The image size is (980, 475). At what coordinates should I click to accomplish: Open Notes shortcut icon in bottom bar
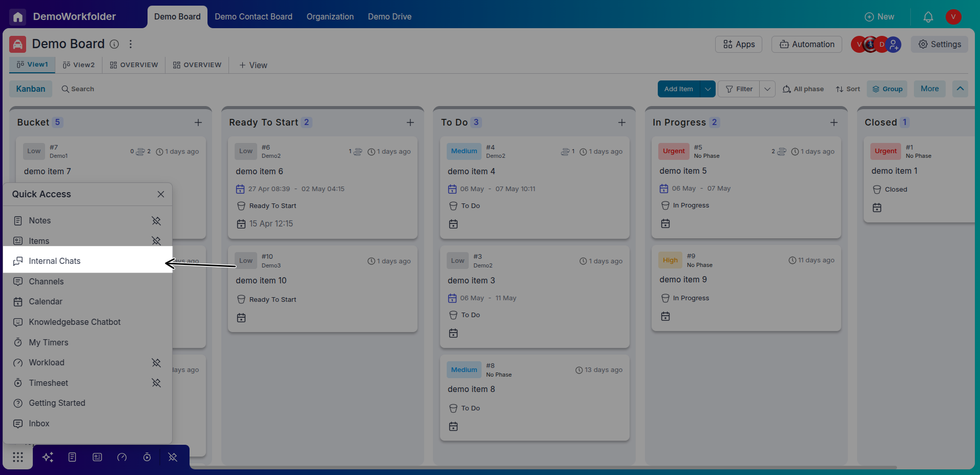click(x=72, y=457)
